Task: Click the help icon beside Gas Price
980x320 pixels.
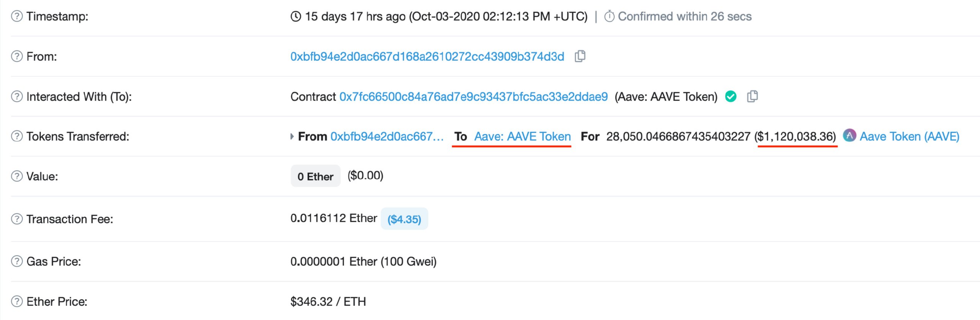Action: (x=17, y=262)
